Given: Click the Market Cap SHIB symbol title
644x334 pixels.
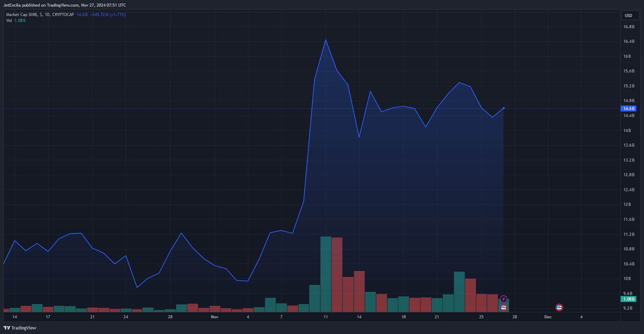Looking at the screenshot, I should (x=22, y=15).
